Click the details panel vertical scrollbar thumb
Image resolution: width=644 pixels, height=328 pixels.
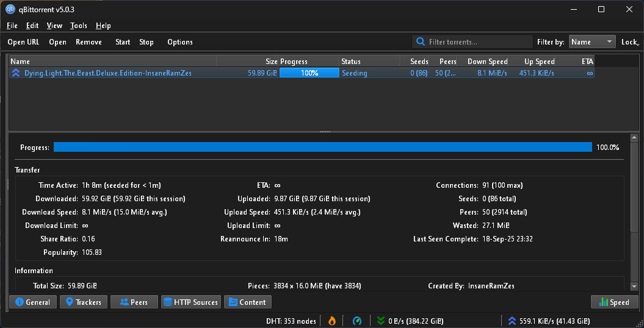coord(634,186)
